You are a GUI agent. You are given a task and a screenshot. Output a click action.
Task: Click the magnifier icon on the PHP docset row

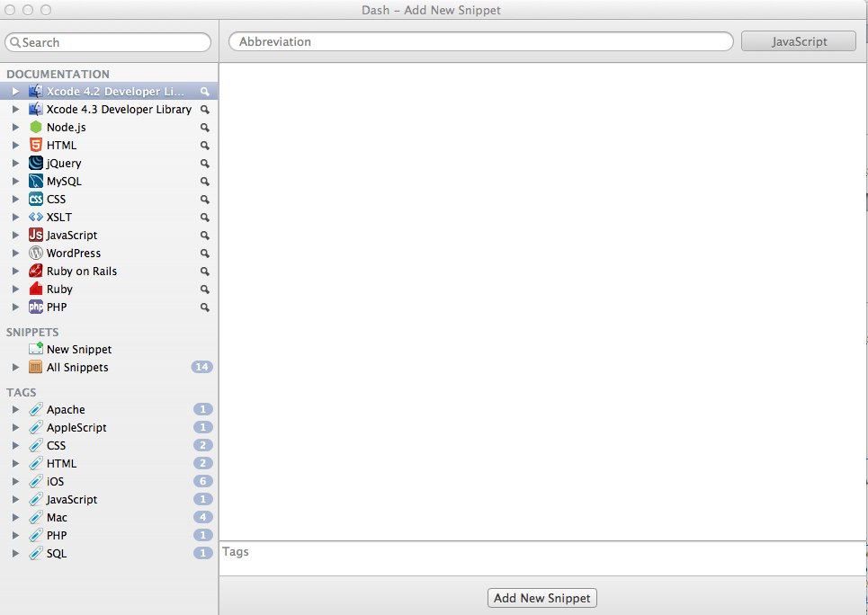coord(205,307)
